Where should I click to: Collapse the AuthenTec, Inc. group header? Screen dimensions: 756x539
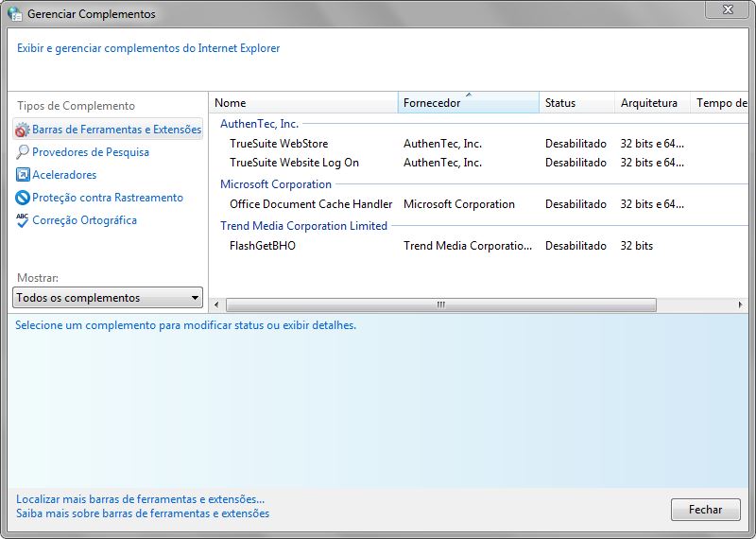tap(259, 124)
